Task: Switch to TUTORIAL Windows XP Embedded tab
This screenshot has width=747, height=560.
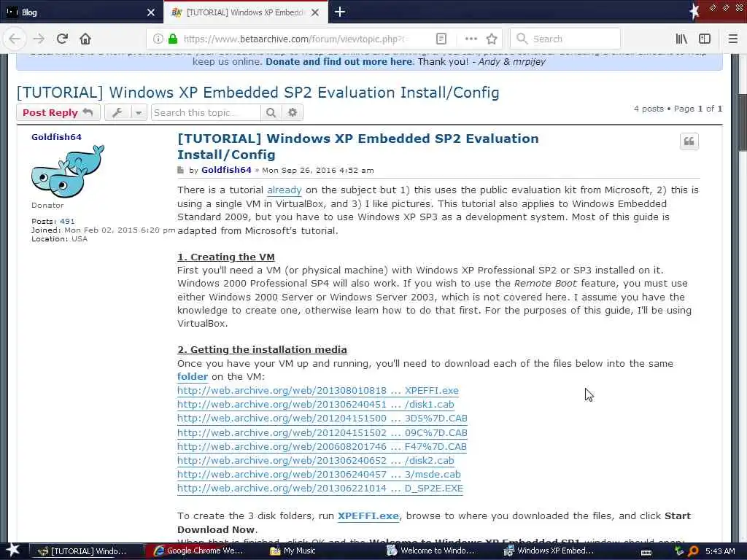Action: point(239,12)
